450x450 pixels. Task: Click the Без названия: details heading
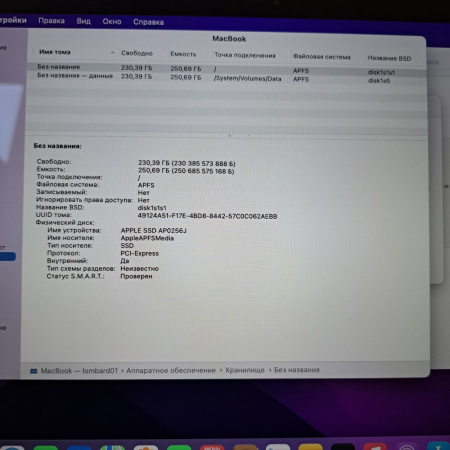point(57,146)
